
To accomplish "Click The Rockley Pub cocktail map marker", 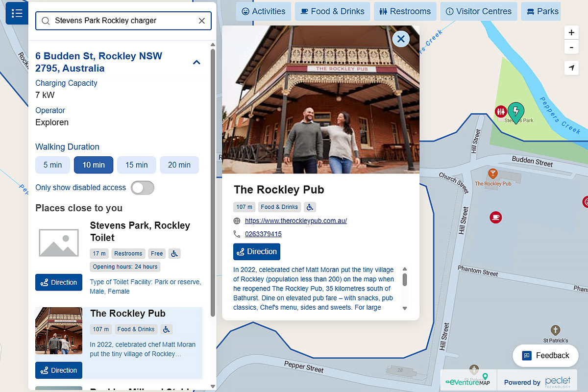I will click(492, 174).
